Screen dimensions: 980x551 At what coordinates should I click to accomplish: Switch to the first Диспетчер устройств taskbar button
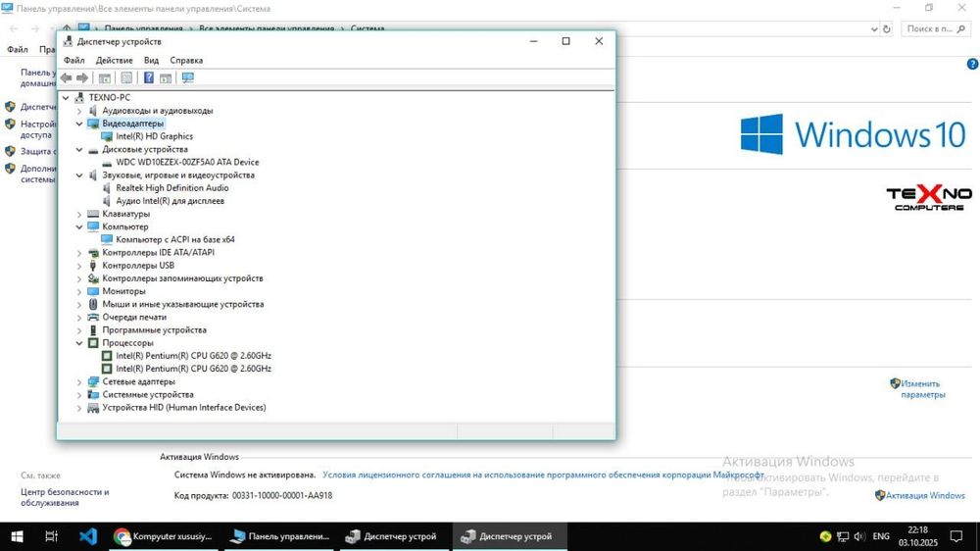393,536
